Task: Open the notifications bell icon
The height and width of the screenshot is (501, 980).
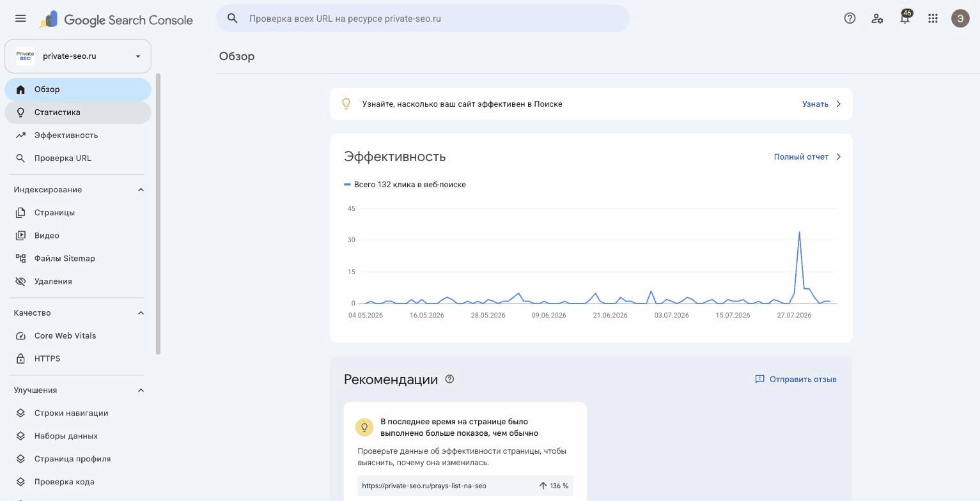Action: pos(905,19)
